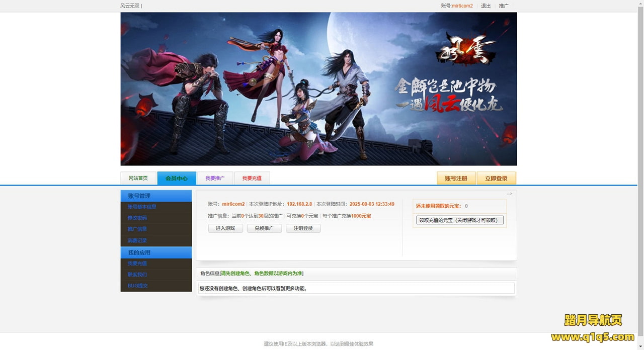Open 账号基本信息 in the sidebar

[142, 207]
